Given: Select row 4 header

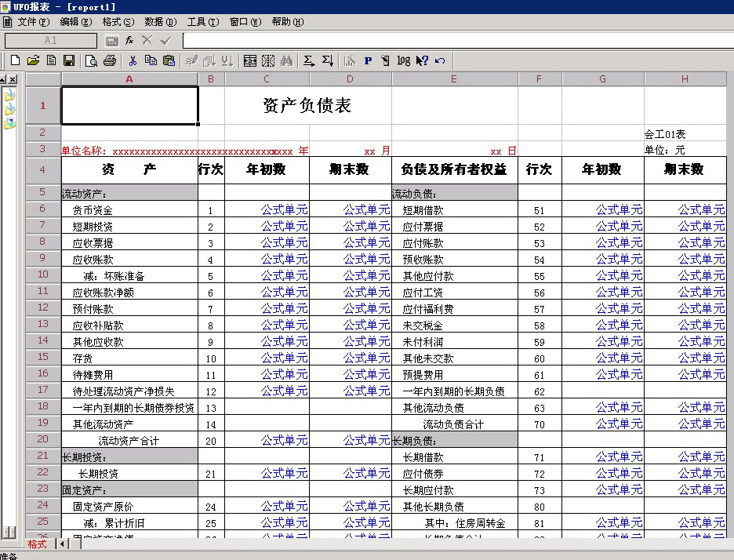Looking at the screenshot, I should (43, 170).
